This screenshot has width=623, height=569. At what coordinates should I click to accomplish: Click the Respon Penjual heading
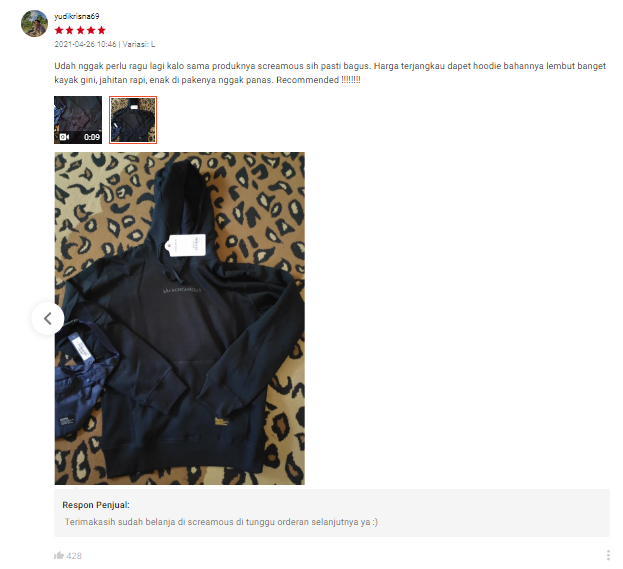(x=96, y=505)
